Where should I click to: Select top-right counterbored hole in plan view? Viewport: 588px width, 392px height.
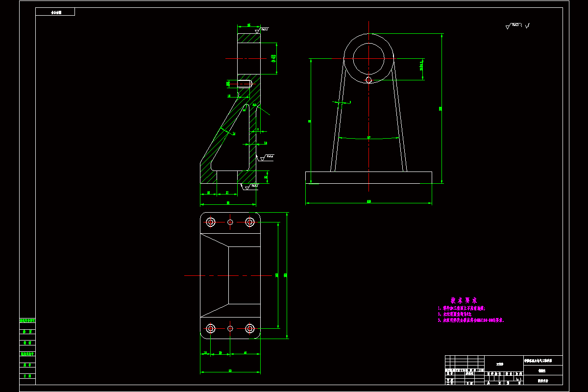coord(249,222)
